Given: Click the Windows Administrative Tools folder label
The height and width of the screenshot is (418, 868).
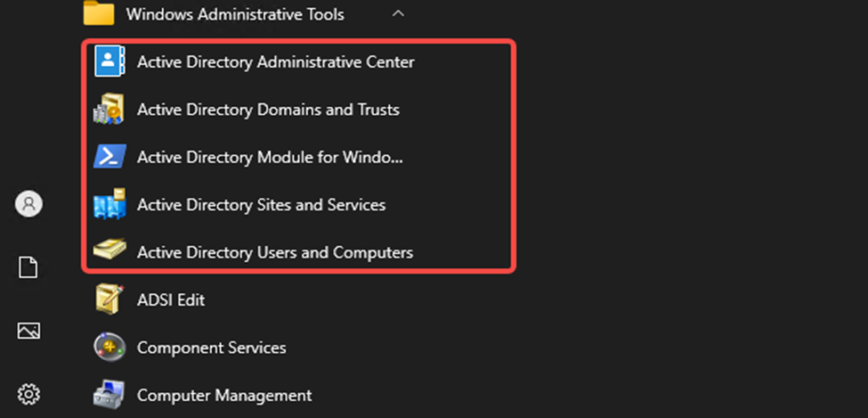Looking at the screenshot, I should pos(235,14).
